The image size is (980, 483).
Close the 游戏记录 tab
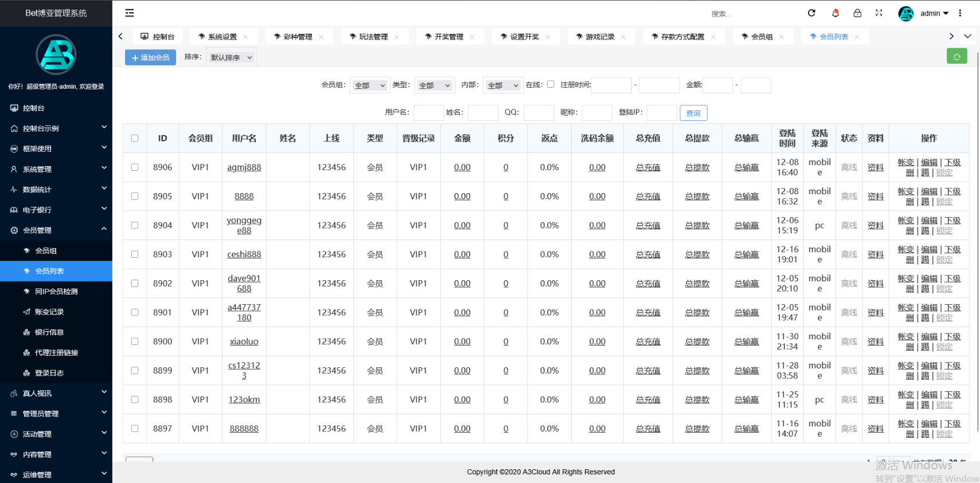623,37
